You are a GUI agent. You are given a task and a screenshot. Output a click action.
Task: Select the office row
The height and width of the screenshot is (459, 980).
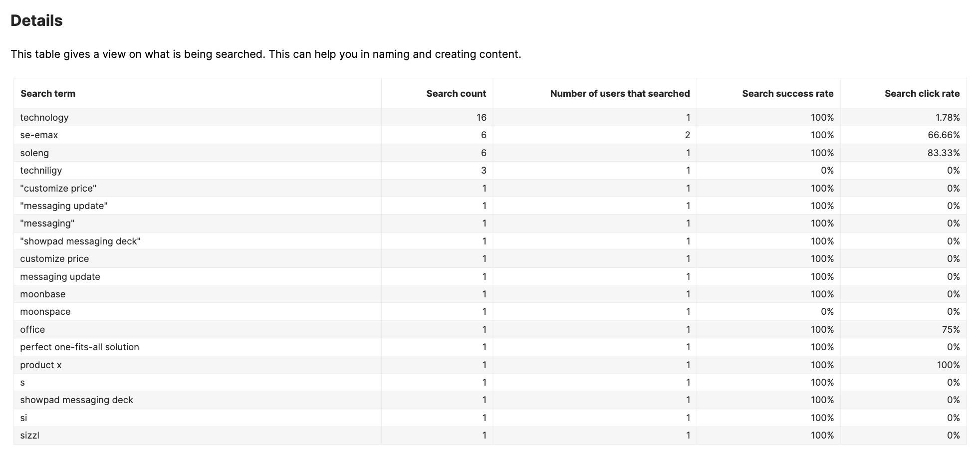[x=490, y=330]
